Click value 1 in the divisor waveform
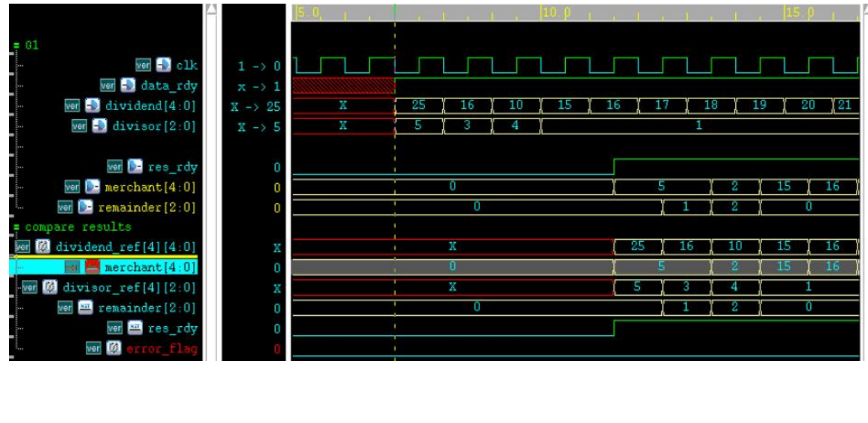Screen dimensions: 868x423 point(699,125)
